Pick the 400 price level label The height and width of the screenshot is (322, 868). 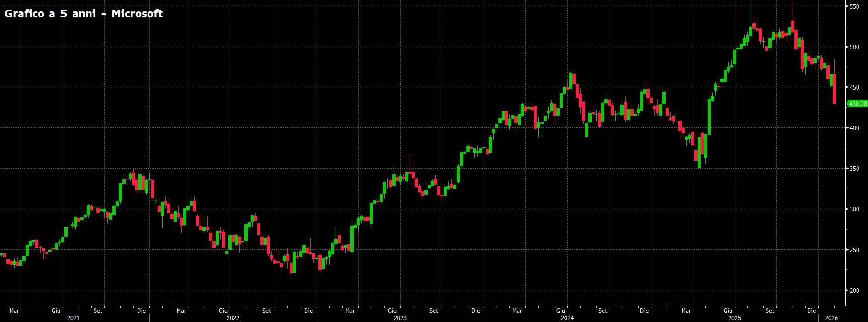(x=854, y=128)
